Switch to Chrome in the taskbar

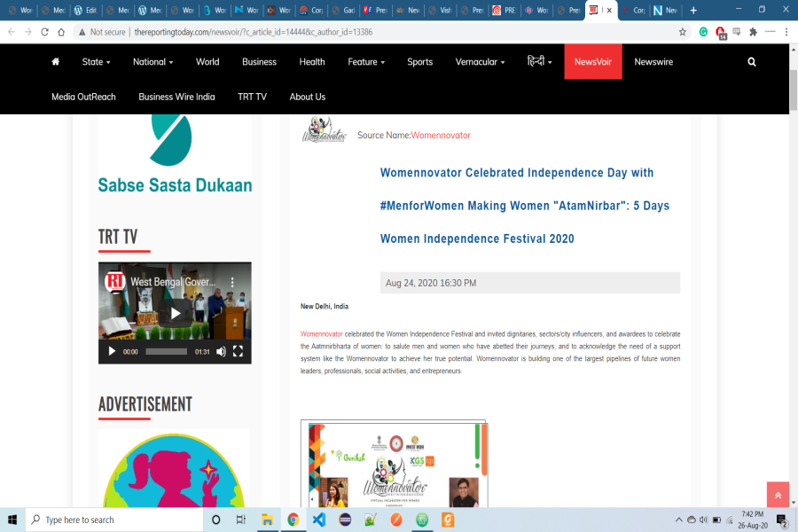293,520
